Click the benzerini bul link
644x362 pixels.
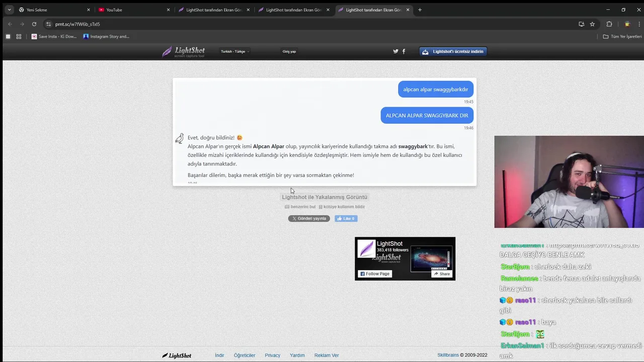[300, 207]
